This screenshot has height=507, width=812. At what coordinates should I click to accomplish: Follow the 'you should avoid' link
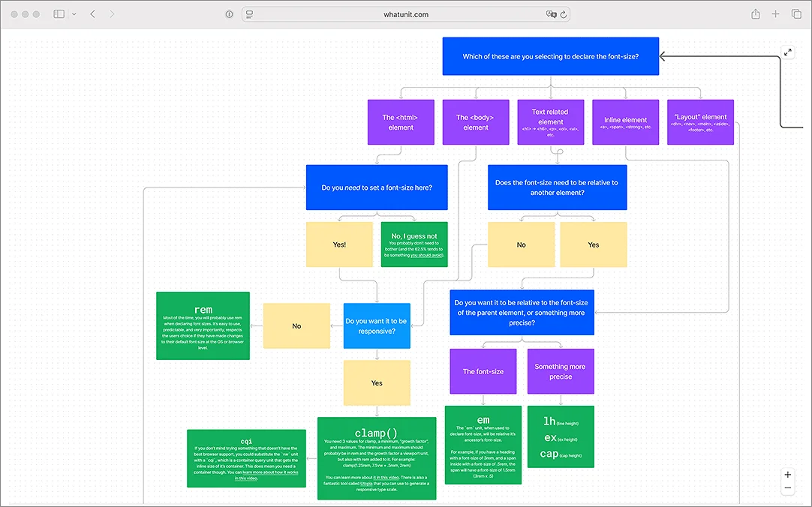pyautogui.click(x=427, y=255)
